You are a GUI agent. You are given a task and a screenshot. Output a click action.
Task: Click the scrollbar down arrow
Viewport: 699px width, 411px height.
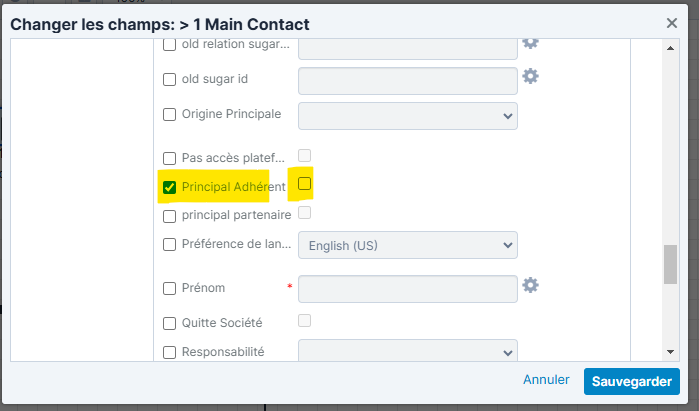(670, 351)
